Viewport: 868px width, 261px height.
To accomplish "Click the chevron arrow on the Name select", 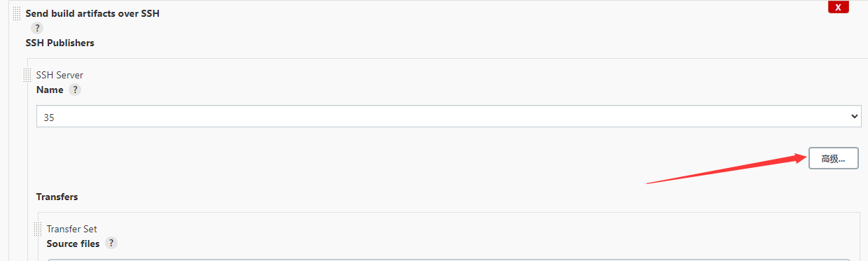I will [x=853, y=116].
